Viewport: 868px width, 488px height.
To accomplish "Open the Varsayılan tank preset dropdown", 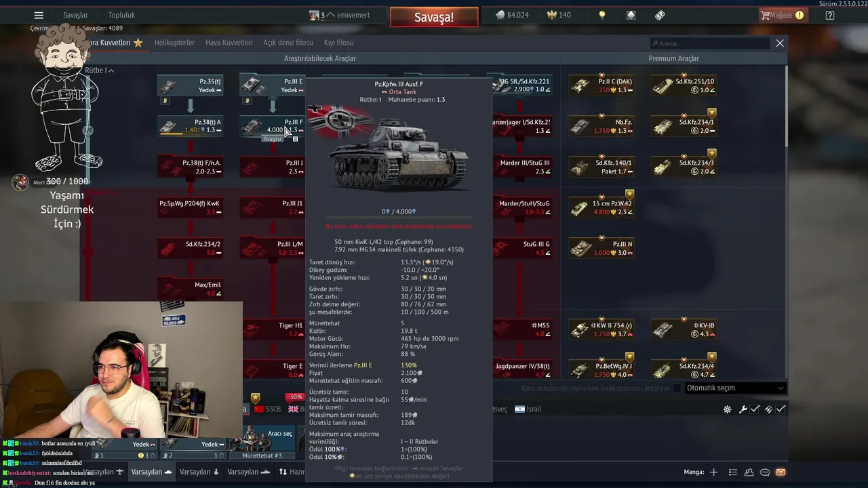I will point(153,472).
